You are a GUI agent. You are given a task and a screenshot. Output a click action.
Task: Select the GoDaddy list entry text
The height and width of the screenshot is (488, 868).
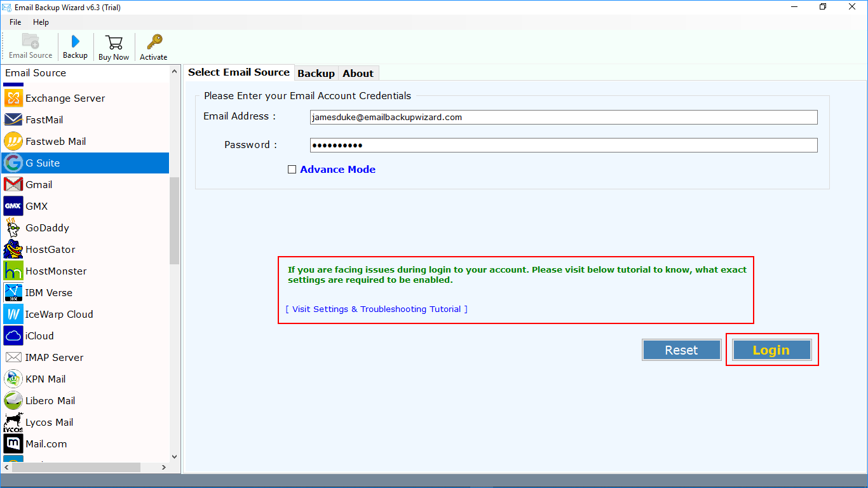47,228
